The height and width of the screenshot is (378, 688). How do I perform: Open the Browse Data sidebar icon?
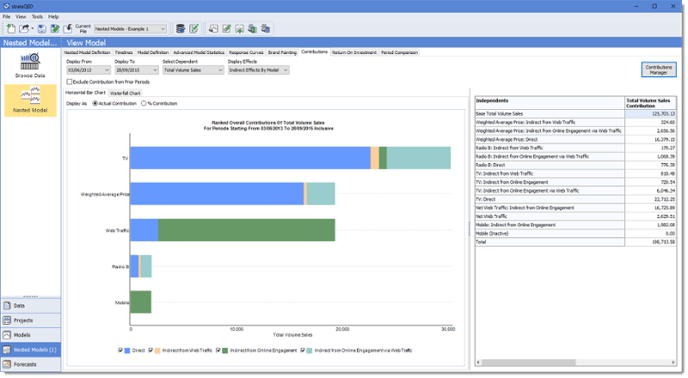[30, 65]
